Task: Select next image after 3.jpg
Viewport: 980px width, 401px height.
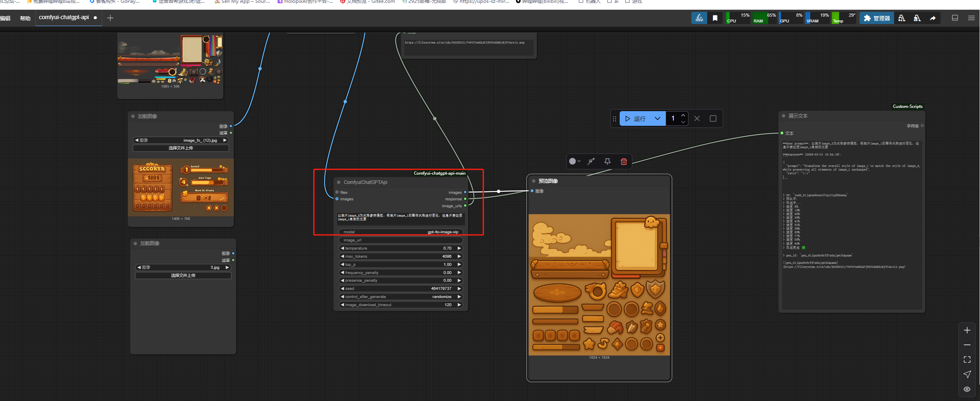Action: (227, 267)
